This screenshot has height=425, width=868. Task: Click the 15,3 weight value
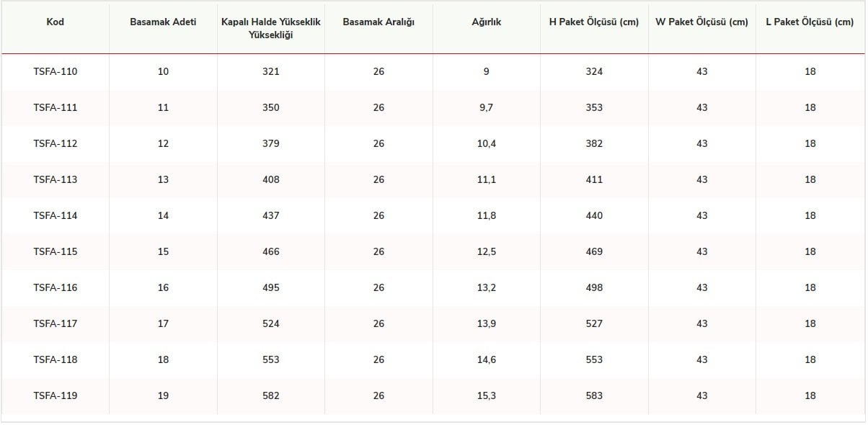pyautogui.click(x=487, y=395)
